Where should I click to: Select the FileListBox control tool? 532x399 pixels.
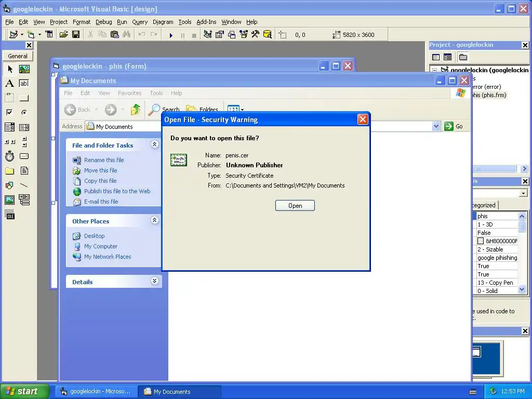[x=24, y=170]
